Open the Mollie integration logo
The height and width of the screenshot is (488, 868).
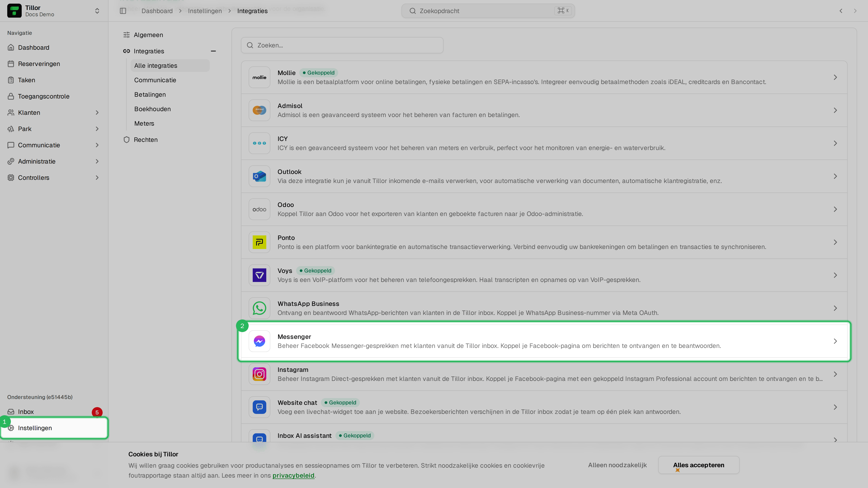[x=259, y=77]
